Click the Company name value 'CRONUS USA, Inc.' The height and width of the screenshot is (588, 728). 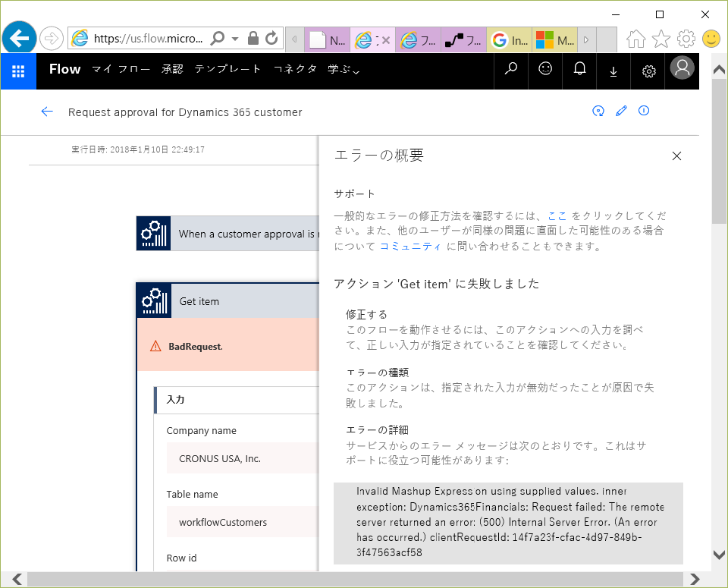pyautogui.click(x=243, y=458)
